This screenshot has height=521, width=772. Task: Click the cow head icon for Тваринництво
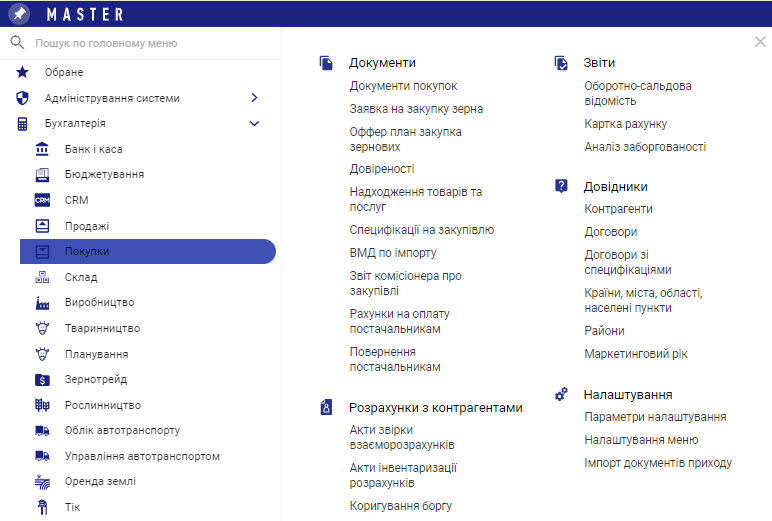[42, 328]
